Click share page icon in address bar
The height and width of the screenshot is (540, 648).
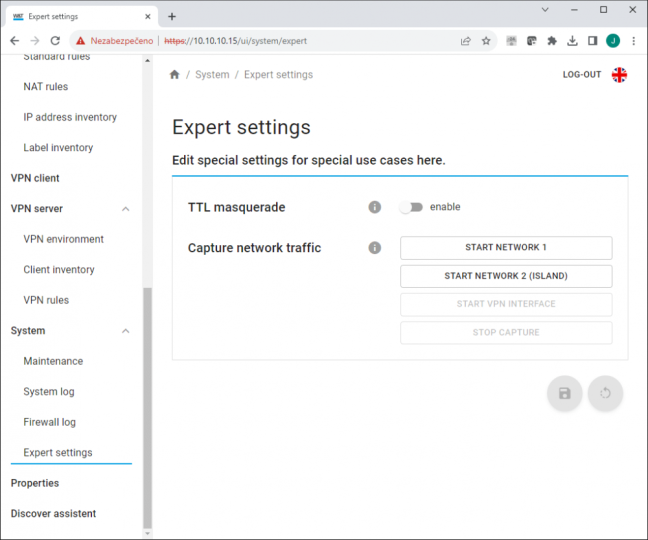466,40
